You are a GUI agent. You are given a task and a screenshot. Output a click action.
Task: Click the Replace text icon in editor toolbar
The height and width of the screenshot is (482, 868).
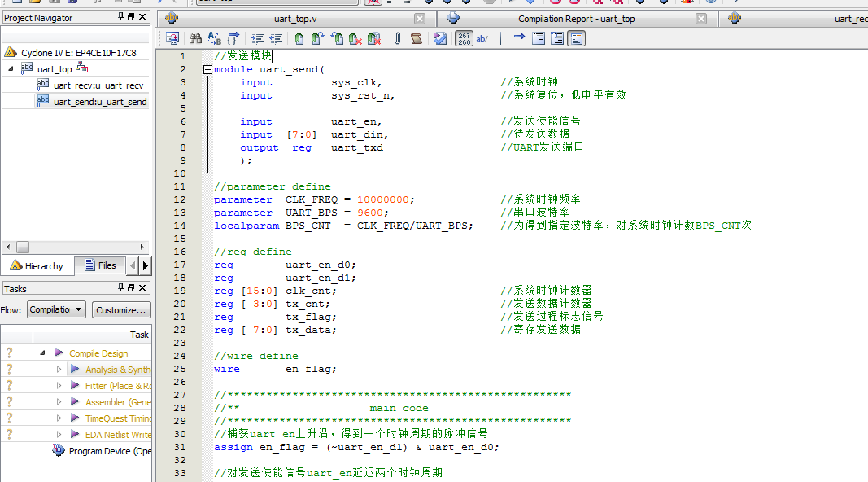[x=215, y=38]
